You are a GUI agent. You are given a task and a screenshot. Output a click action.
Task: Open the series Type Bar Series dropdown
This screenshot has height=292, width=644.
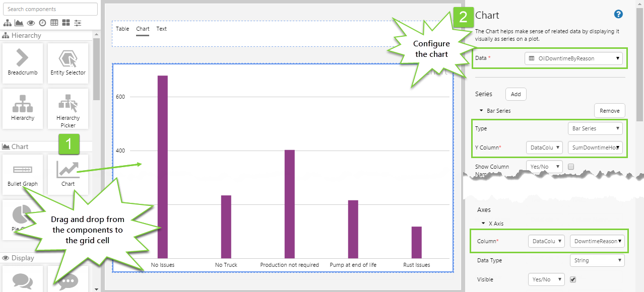595,128
